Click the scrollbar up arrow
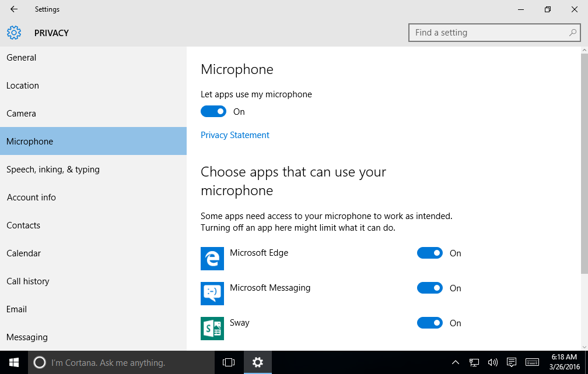This screenshot has height=374, width=588. click(x=584, y=50)
